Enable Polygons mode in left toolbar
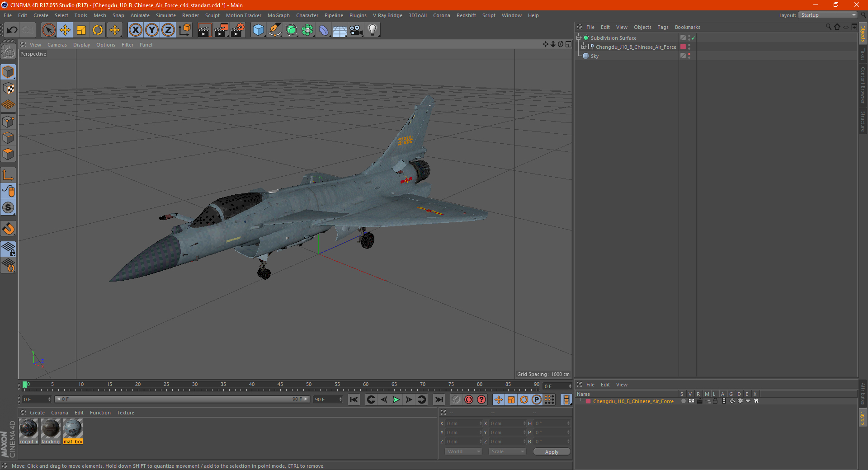This screenshot has width=868, height=470. pos(8,154)
